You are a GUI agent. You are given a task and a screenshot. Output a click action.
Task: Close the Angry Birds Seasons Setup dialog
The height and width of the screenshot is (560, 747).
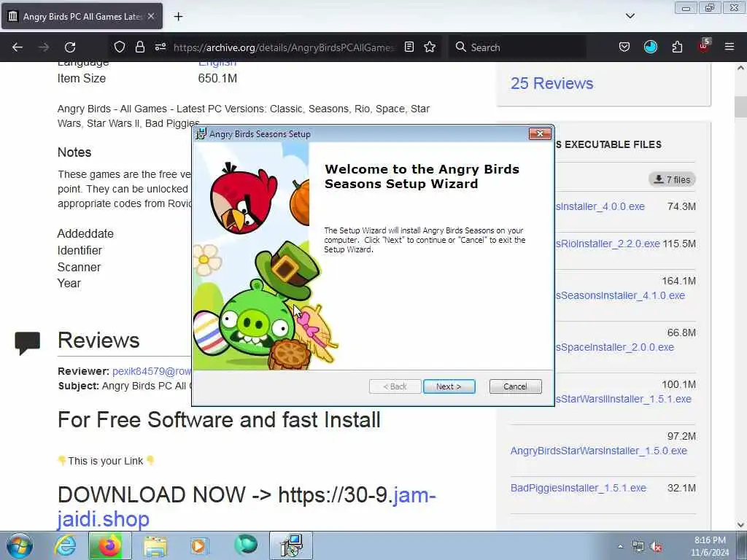540,134
